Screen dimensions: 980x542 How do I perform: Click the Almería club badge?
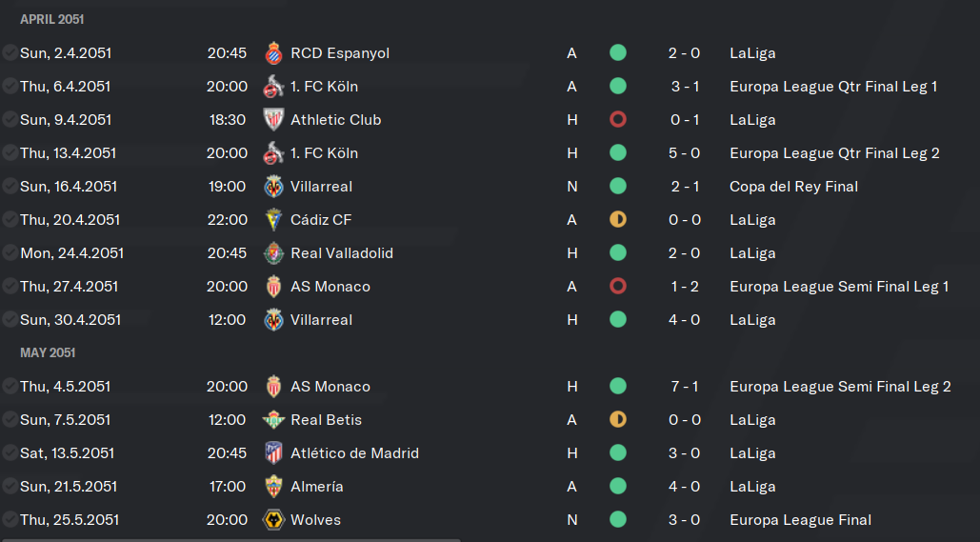(x=273, y=487)
